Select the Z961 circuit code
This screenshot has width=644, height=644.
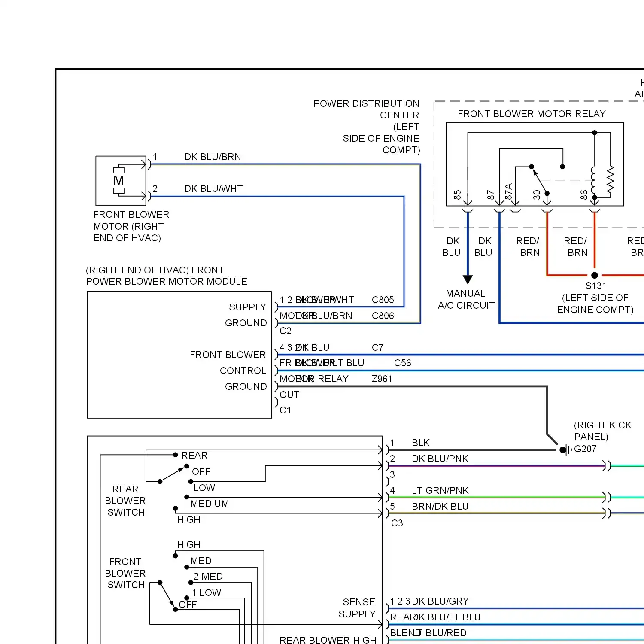pyautogui.click(x=382, y=379)
